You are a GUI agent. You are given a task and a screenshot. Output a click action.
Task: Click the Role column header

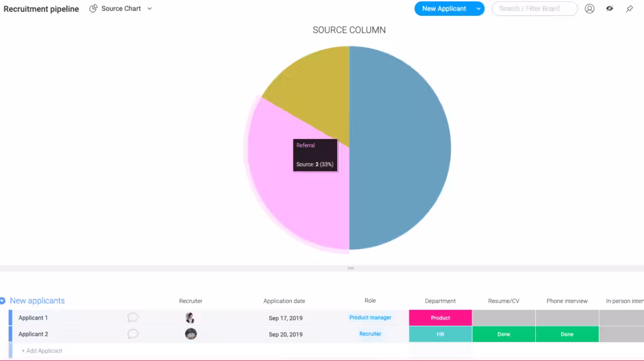[x=370, y=301]
